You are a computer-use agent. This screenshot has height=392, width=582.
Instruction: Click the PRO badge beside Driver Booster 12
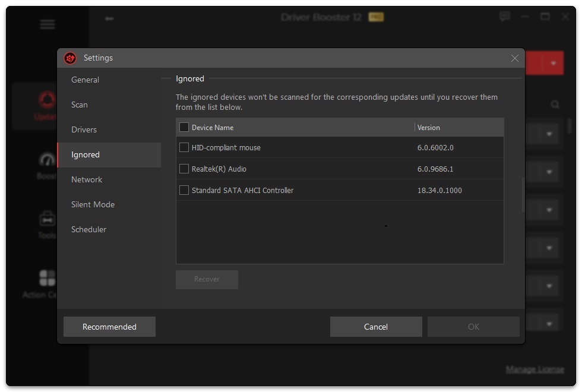(x=376, y=17)
